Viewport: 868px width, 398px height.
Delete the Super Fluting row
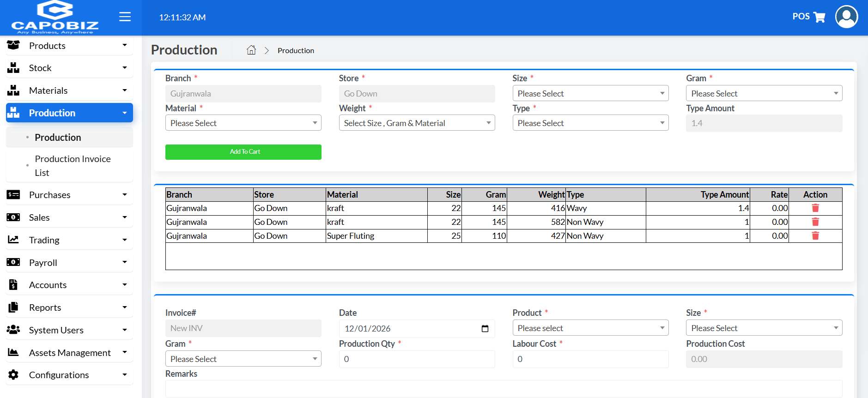(815, 236)
